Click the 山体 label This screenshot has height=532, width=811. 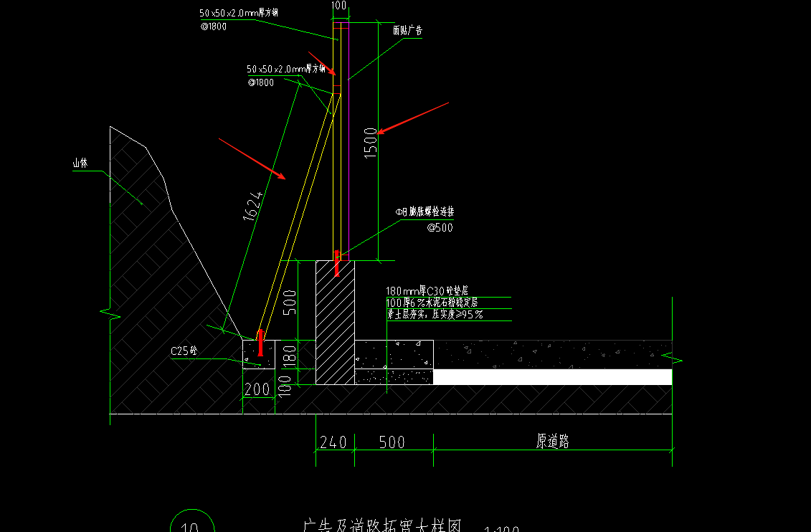pyautogui.click(x=80, y=163)
